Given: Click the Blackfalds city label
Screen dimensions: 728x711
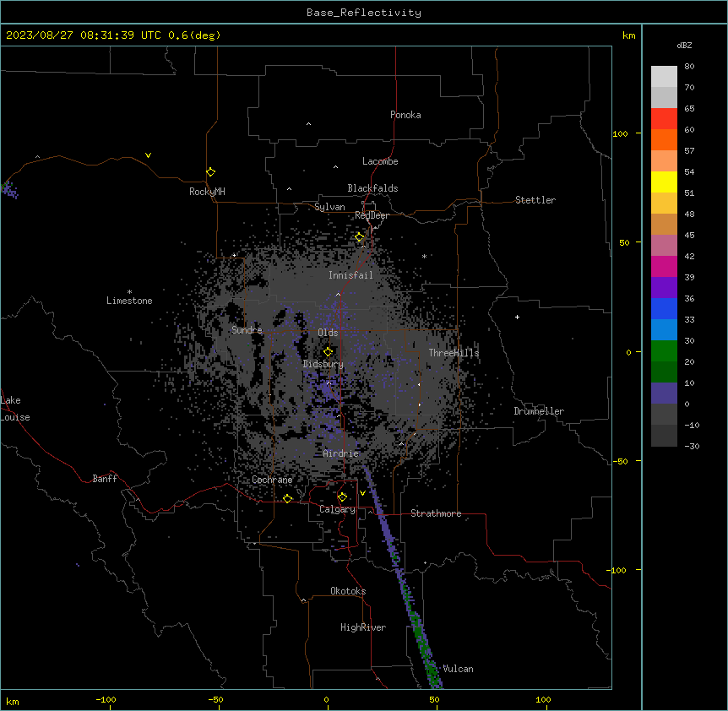Looking at the screenshot, I should 372,188.
